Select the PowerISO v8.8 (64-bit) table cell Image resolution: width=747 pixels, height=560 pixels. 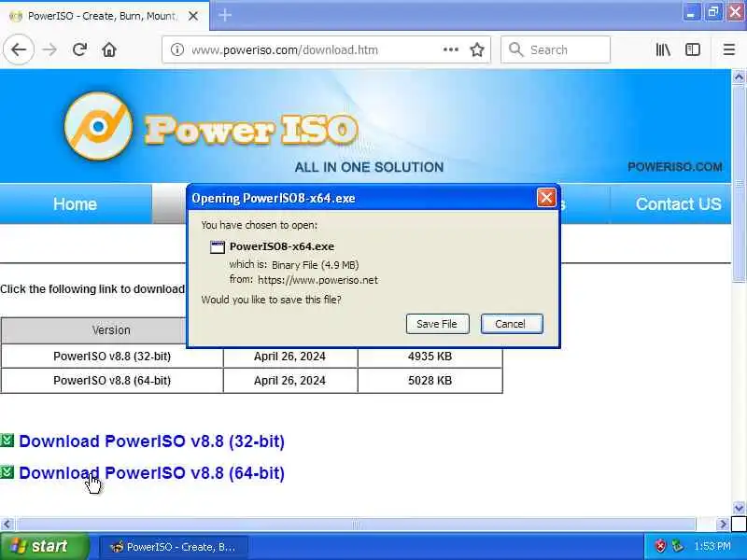(x=112, y=381)
